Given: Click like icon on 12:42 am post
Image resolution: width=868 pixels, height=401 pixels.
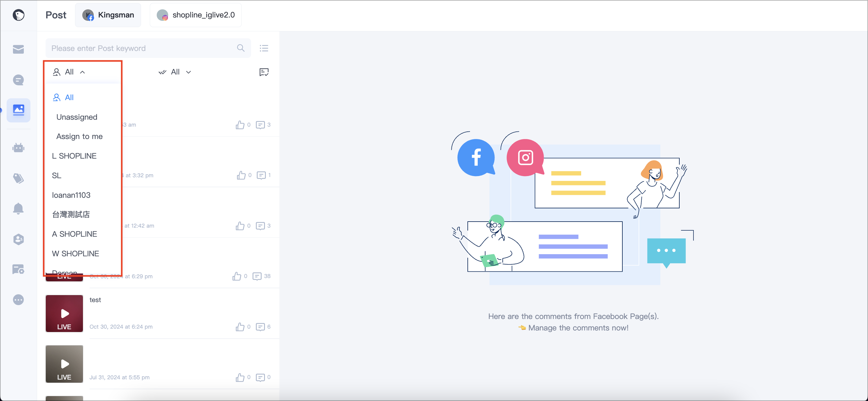Looking at the screenshot, I should click(x=240, y=226).
